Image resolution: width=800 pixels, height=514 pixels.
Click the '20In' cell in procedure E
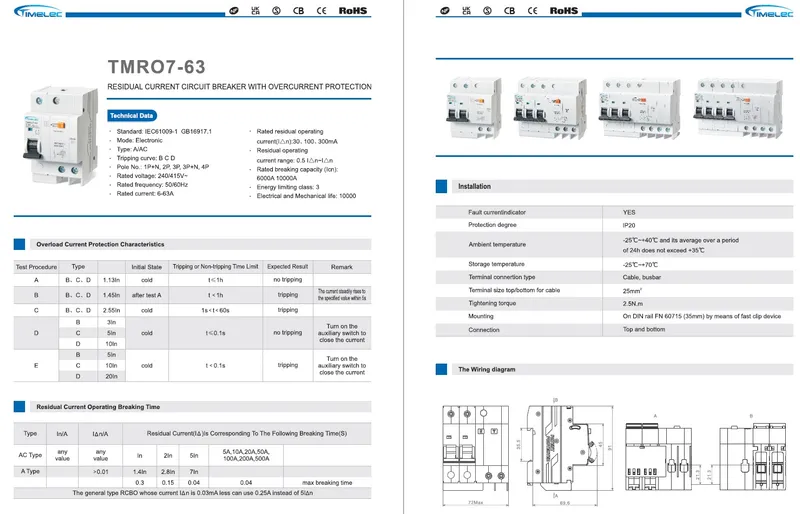click(111, 376)
